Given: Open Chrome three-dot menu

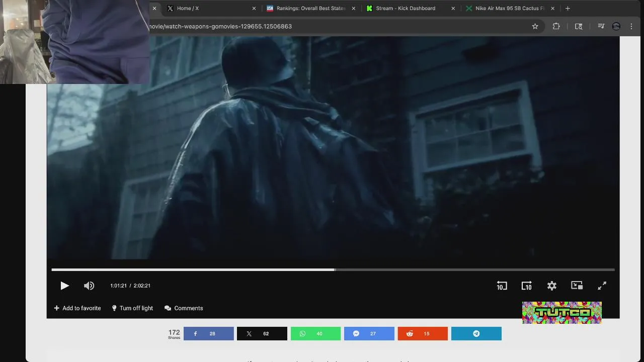Looking at the screenshot, I should (631, 26).
